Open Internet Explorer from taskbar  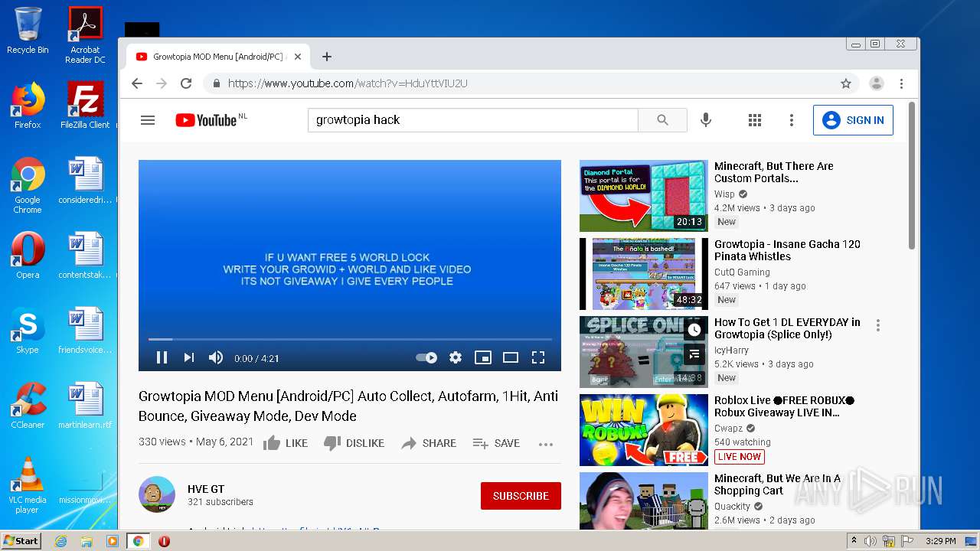point(60,541)
